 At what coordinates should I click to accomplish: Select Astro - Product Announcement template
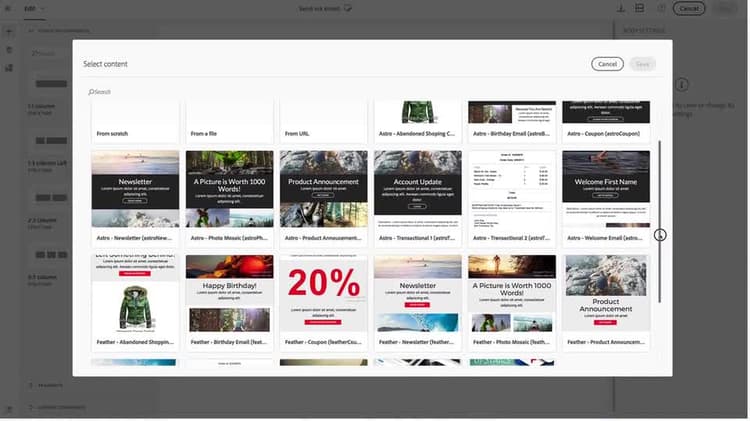324,198
